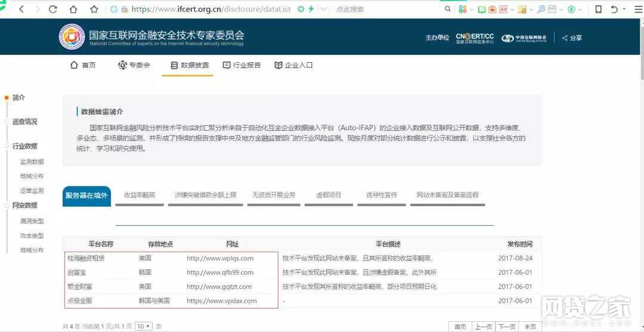Image resolution: width=644 pixels, height=332 pixels.
Task: Expand the dropdown arrow next to undo icon
Action: 624,10
